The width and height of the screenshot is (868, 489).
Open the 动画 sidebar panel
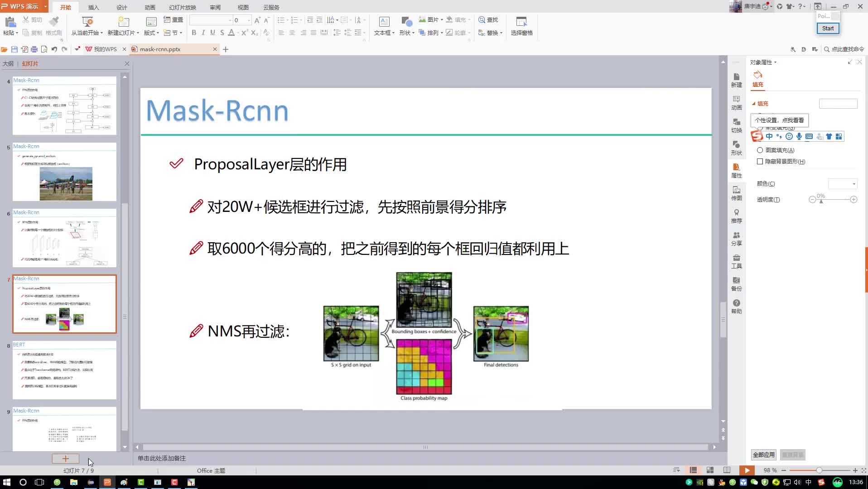737,103
